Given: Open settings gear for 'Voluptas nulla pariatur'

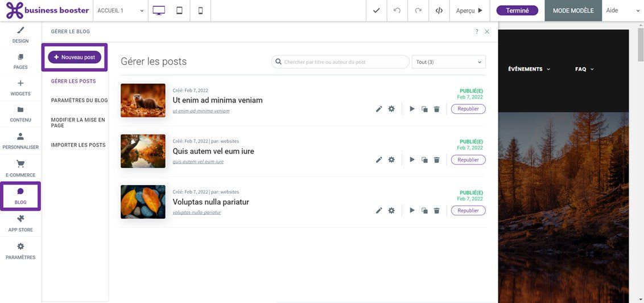Looking at the screenshot, I should pyautogui.click(x=391, y=211).
